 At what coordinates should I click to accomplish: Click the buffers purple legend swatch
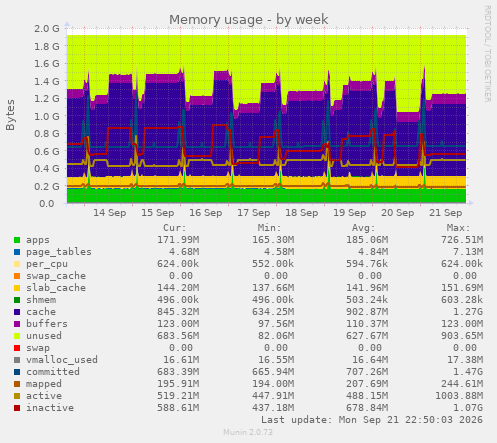click(x=17, y=324)
